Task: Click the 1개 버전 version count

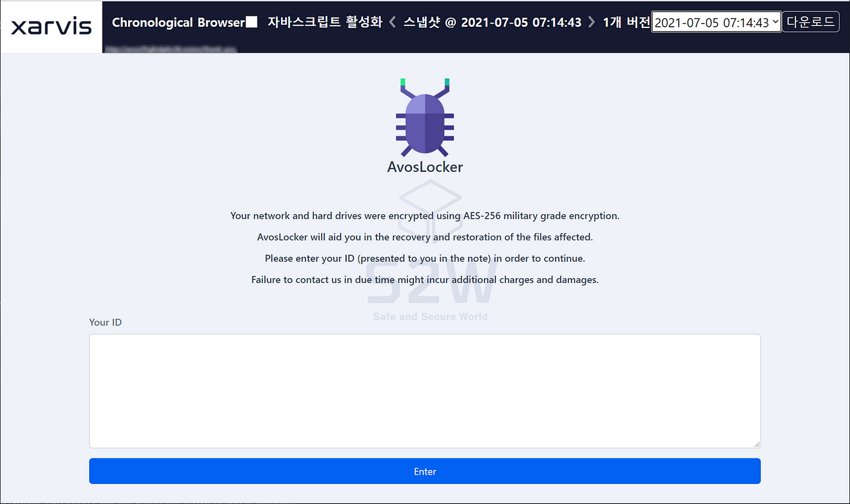Action: click(627, 22)
